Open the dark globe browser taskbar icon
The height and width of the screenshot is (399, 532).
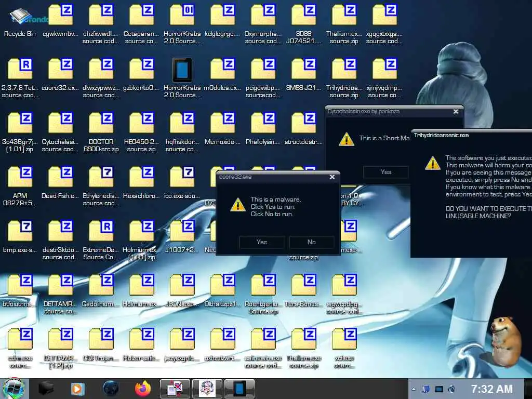(x=111, y=389)
